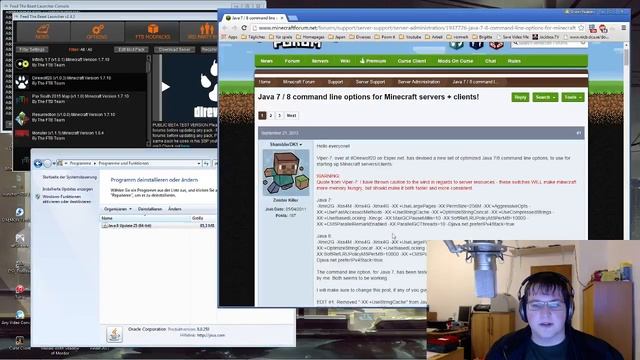Select the Infinity 1.7 modpack entry
640x360 pixels.
click(x=81, y=62)
